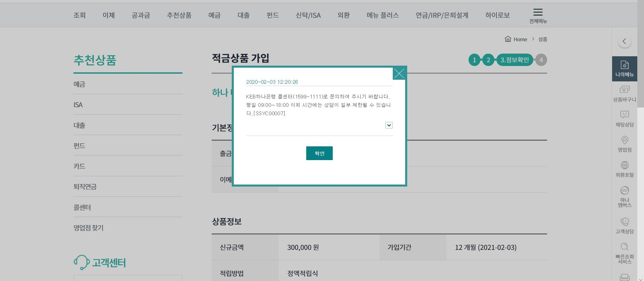Select ISA in the left sidebar

pos(128,104)
